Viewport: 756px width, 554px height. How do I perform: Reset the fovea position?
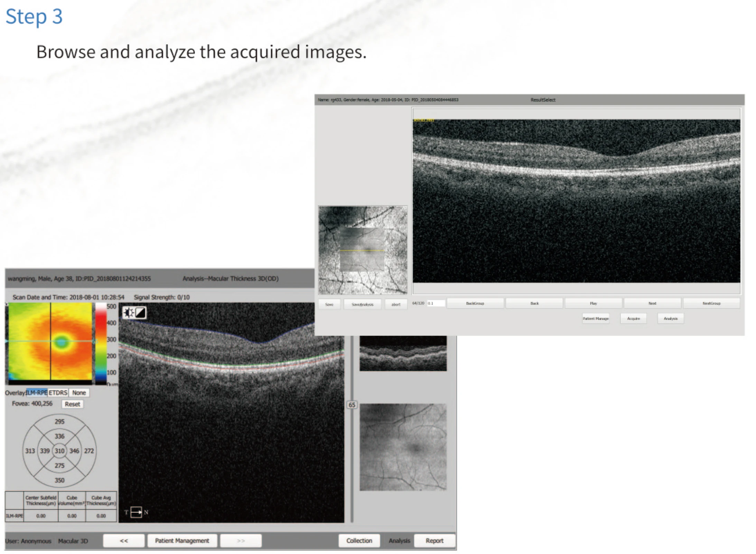point(73,404)
